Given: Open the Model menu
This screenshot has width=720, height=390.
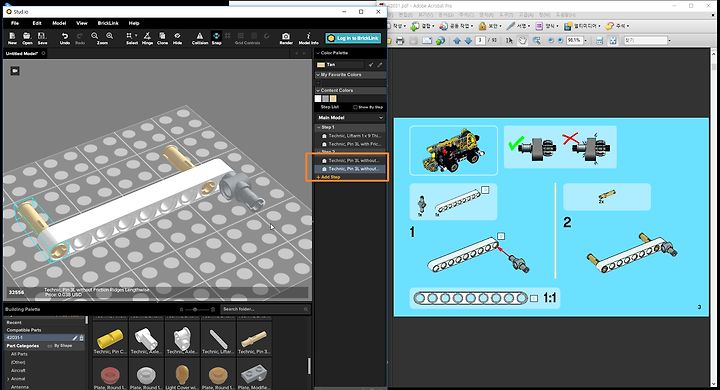Looking at the screenshot, I should [x=59, y=23].
